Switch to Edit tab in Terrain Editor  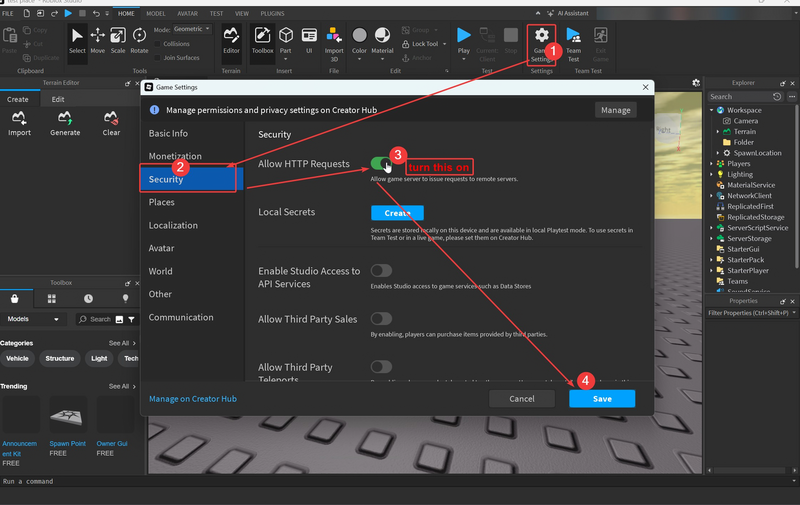(58, 99)
